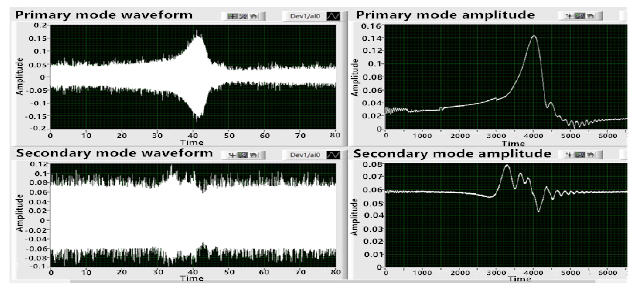Image resolution: width=644 pixels, height=293 pixels.
Task: Select panning hand tool on Primary mode waveform
Action: click(254, 16)
